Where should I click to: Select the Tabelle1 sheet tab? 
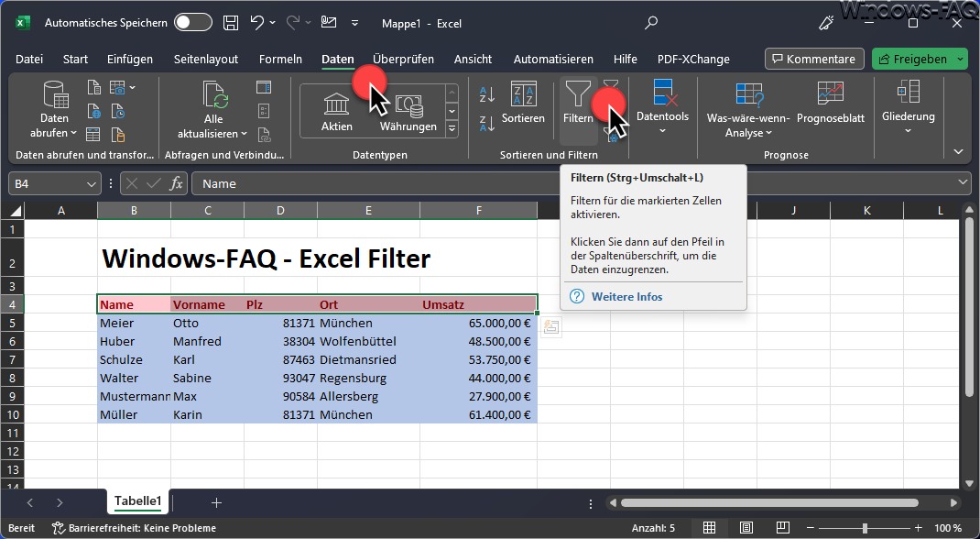pyautogui.click(x=138, y=501)
